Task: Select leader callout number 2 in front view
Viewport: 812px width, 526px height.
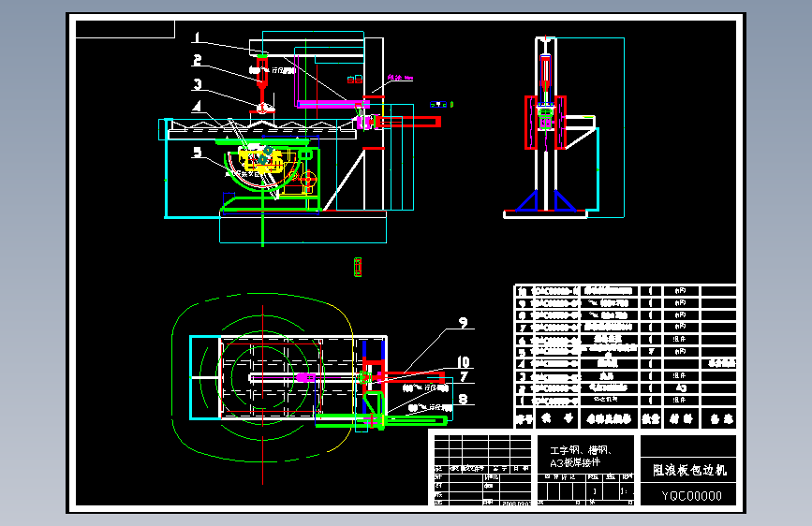Action: (198, 60)
